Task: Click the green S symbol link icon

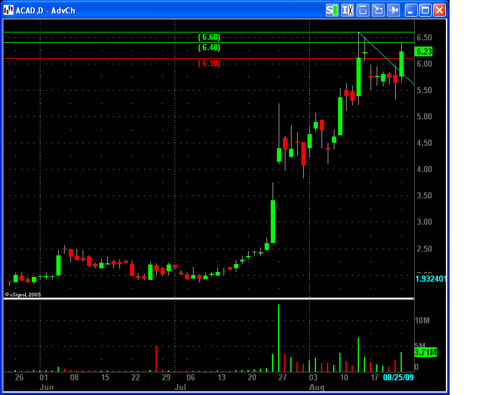Action: coord(332,10)
